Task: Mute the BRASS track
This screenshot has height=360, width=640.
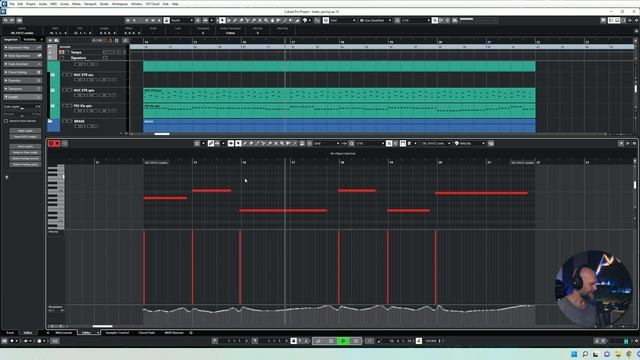Action: [x=64, y=121]
